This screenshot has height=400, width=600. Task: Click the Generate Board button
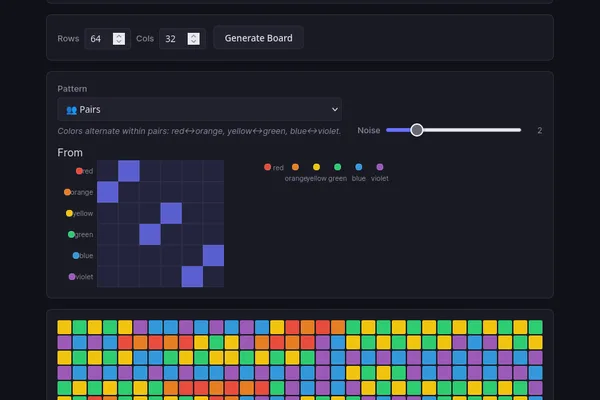[x=258, y=38]
